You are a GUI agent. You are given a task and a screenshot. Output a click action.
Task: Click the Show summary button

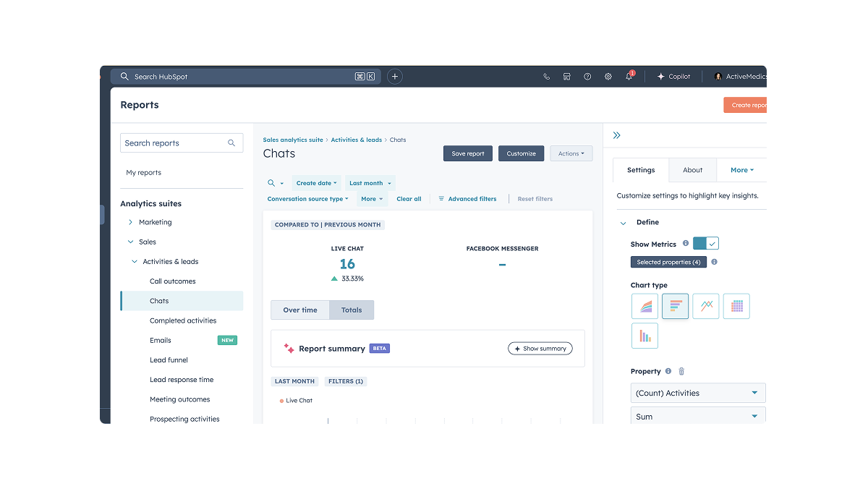[540, 349]
